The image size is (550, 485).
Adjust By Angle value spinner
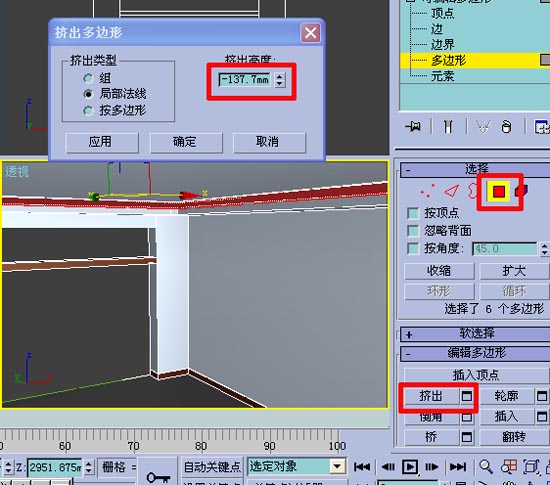click(544, 249)
